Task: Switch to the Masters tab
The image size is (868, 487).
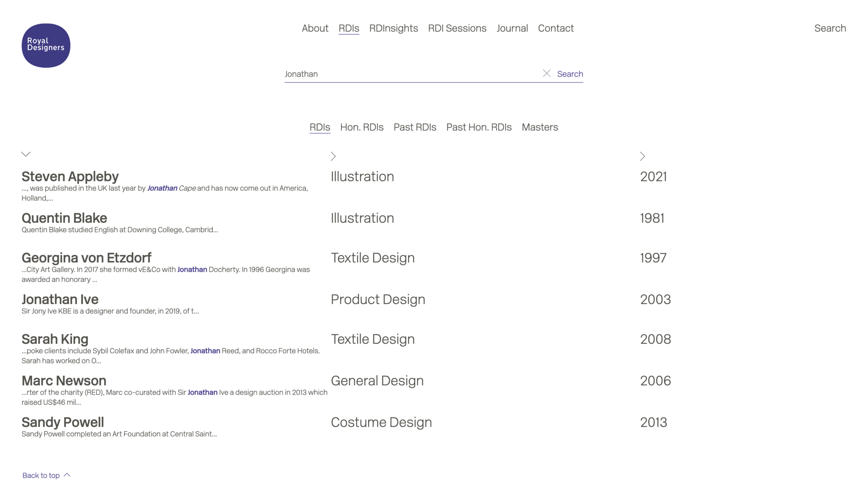Action: pos(539,127)
